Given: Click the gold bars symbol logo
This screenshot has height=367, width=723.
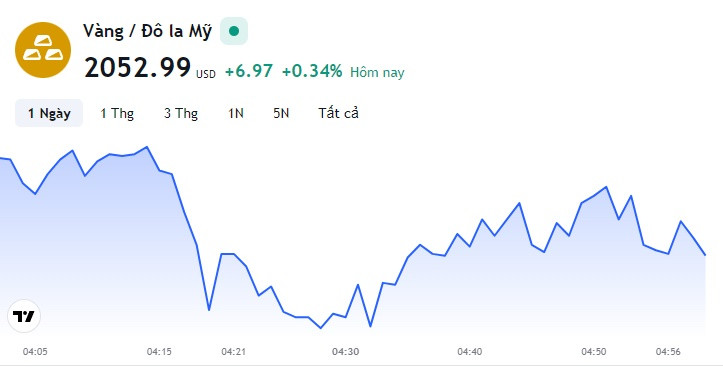Looking at the screenshot, I should point(43,50).
